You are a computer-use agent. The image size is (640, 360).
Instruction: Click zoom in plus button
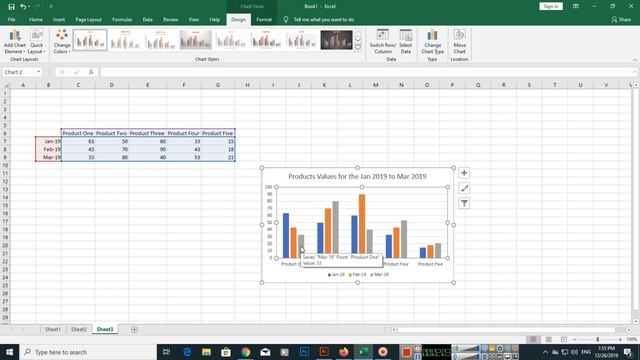pos(620,340)
